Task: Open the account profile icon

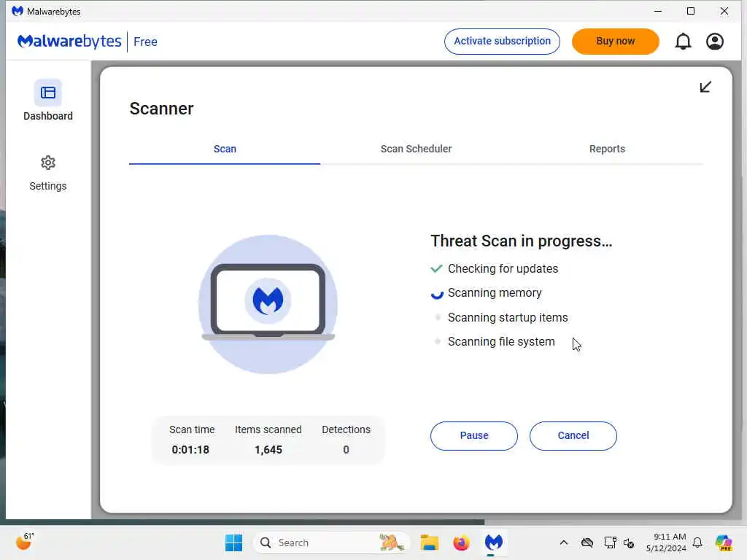Action: point(715,42)
